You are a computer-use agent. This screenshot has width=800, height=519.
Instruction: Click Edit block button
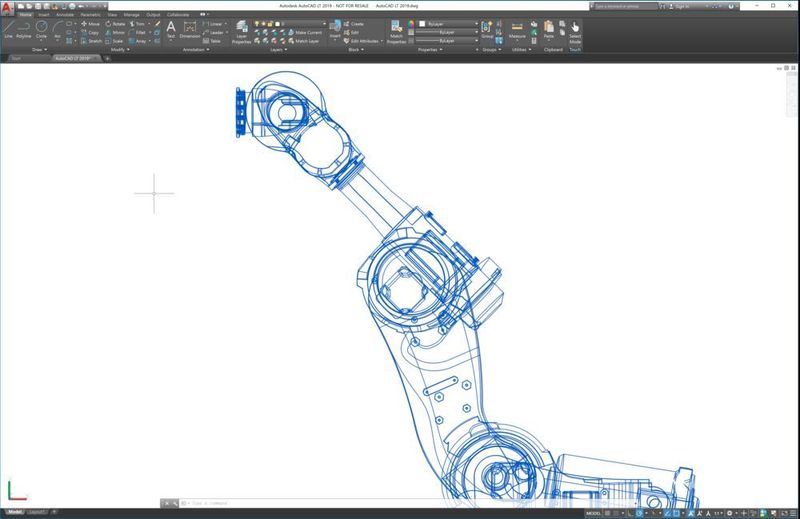(x=351, y=33)
